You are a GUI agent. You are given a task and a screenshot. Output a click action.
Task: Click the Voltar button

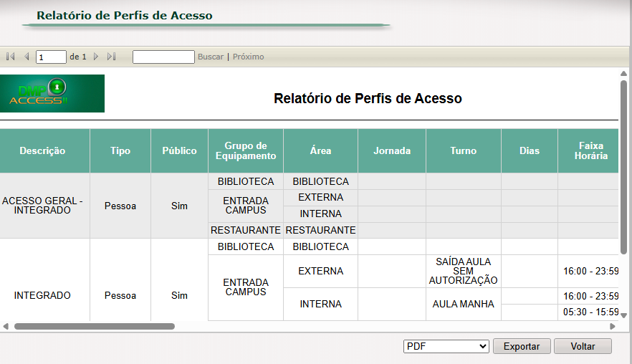coord(583,346)
